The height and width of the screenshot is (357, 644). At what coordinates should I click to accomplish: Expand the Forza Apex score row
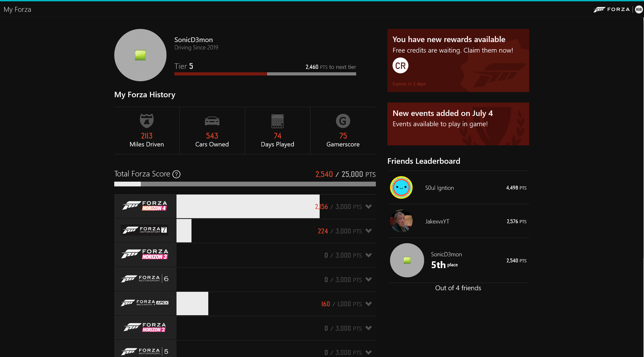369,304
